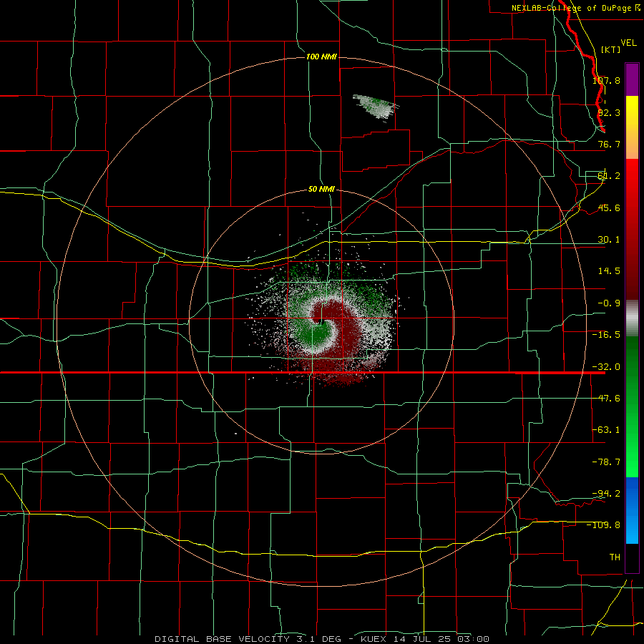Click the -94.2 legend value
Viewport: 644px width, 644px height.
tap(606, 493)
